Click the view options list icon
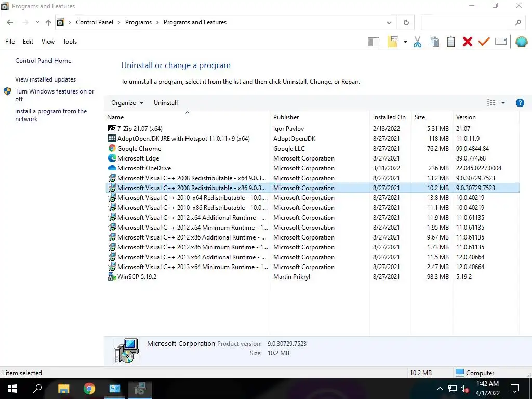The image size is (532, 399). (490, 103)
